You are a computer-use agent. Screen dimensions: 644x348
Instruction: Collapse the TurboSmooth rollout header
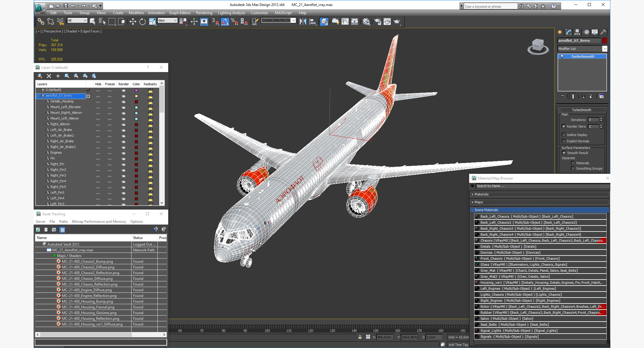pyautogui.click(x=581, y=110)
